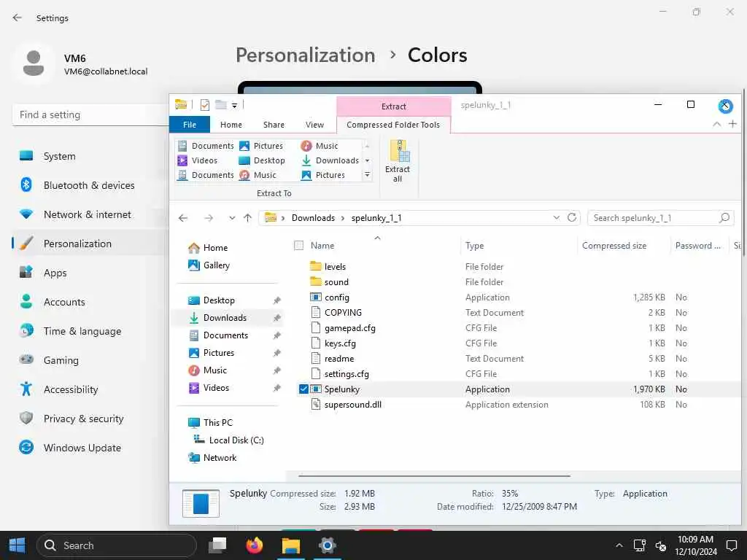The width and height of the screenshot is (747, 560).
Task: Select This PC in the navigation pane
Action: tap(210, 422)
